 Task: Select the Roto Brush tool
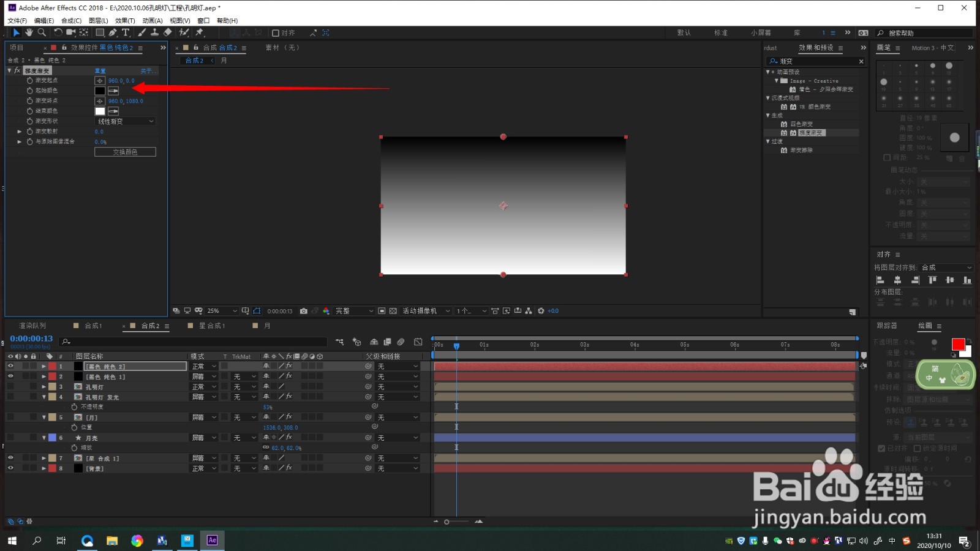pyautogui.click(x=184, y=32)
